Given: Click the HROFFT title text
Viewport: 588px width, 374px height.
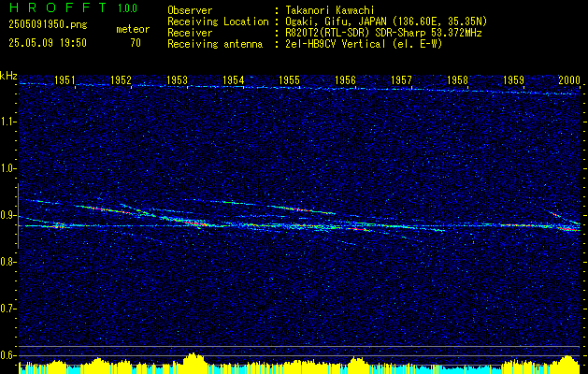Looking at the screenshot, I should 58,7.
